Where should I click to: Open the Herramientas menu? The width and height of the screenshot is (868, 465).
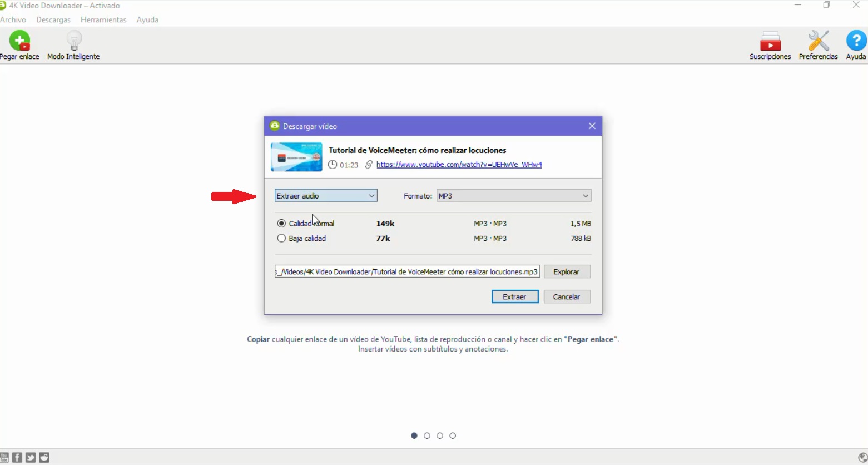pyautogui.click(x=103, y=20)
